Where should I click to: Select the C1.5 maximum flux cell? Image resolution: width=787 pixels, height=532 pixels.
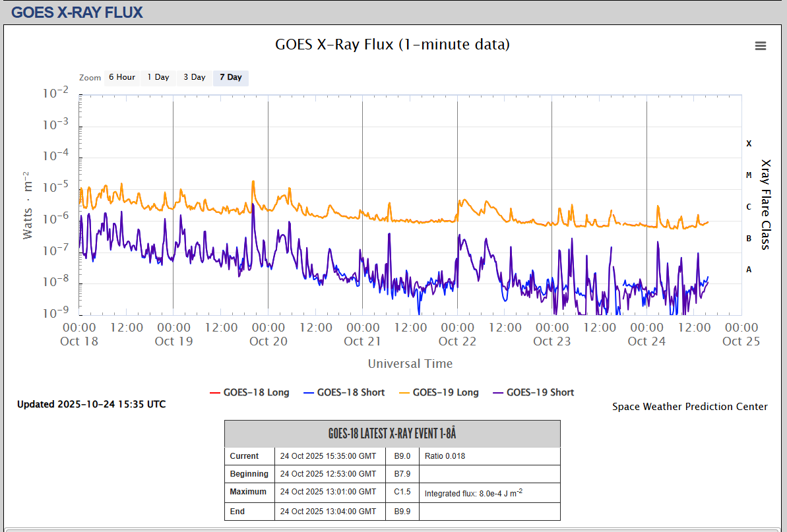(402, 492)
